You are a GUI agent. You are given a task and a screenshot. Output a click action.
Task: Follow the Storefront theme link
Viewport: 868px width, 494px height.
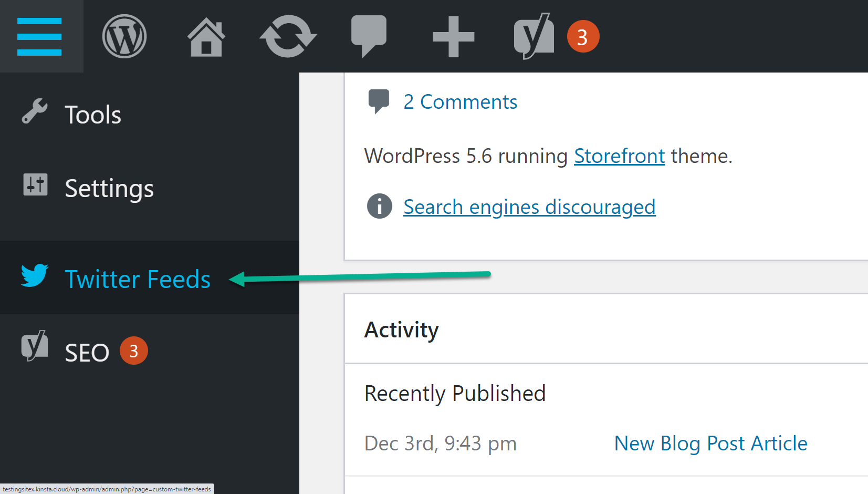tap(619, 156)
